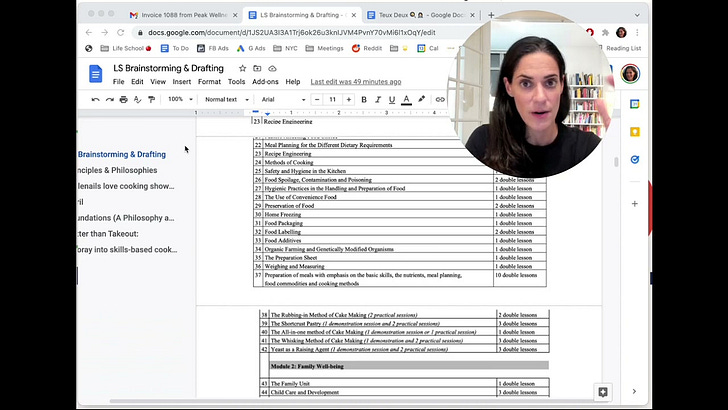Viewport: 728px width, 410px height.
Task: Click the cloud document status icon
Action: pyautogui.click(x=273, y=68)
